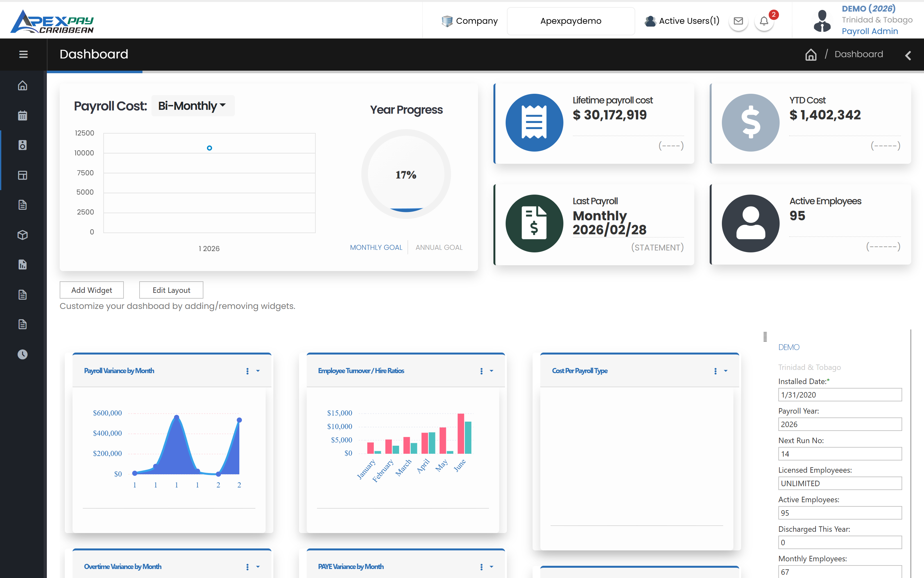This screenshot has width=924, height=578.
Task: Switch to the MONTHLY GOAL tab
Action: click(x=376, y=248)
